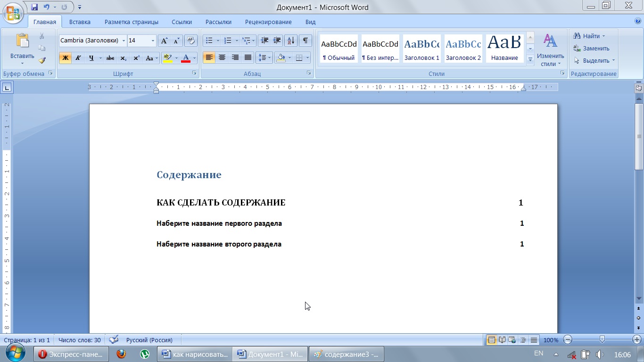Show paragraph marks with the pilcrow icon
Screen dimensions: 644x362
click(305, 41)
